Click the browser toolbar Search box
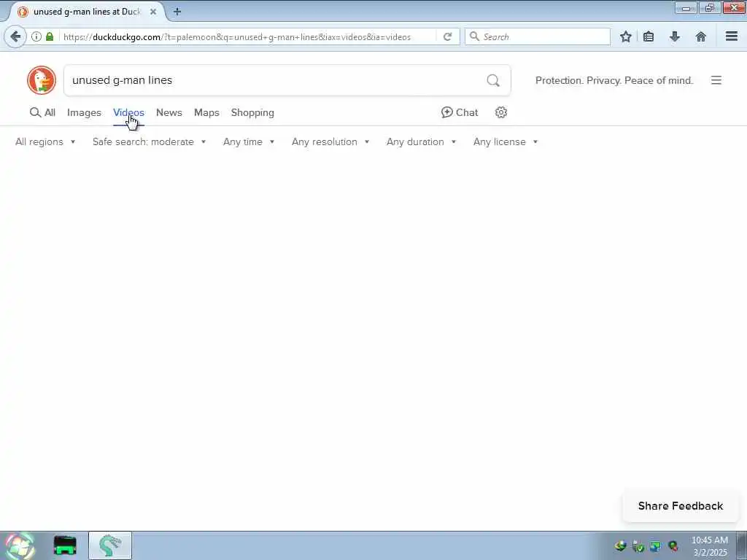Image resolution: width=747 pixels, height=560 pixels. [x=538, y=36]
